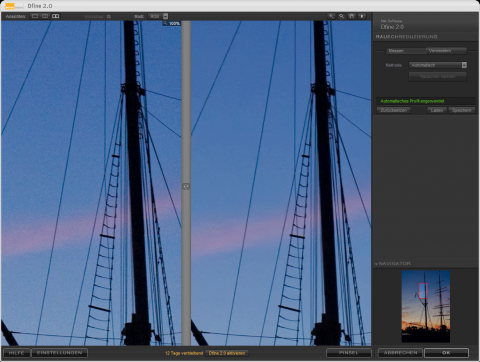Open the Hilfe help button

[x=16, y=353]
